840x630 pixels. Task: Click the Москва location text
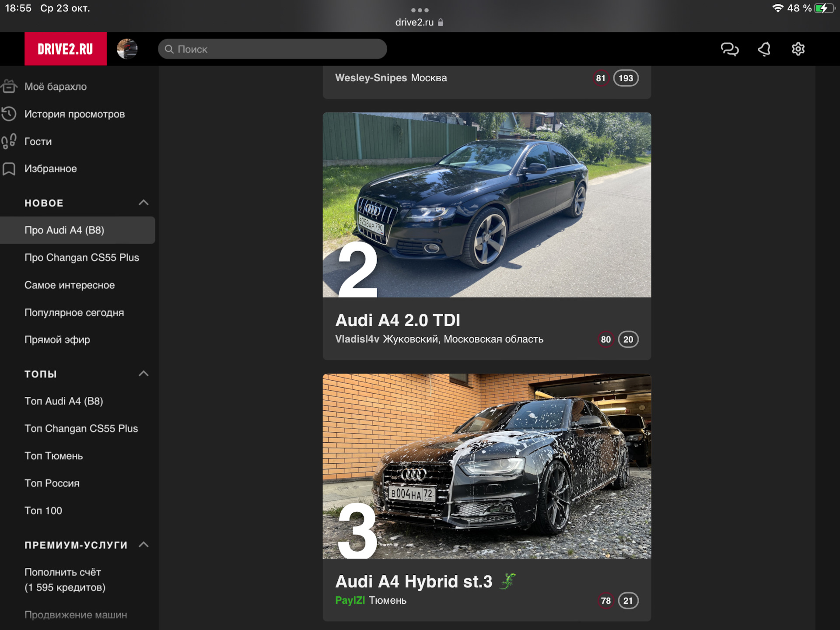(x=429, y=78)
